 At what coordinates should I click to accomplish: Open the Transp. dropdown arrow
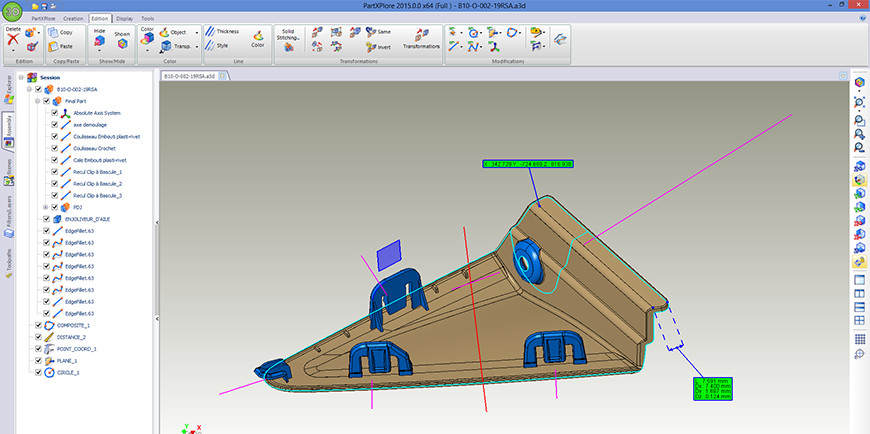click(x=195, y=46)
